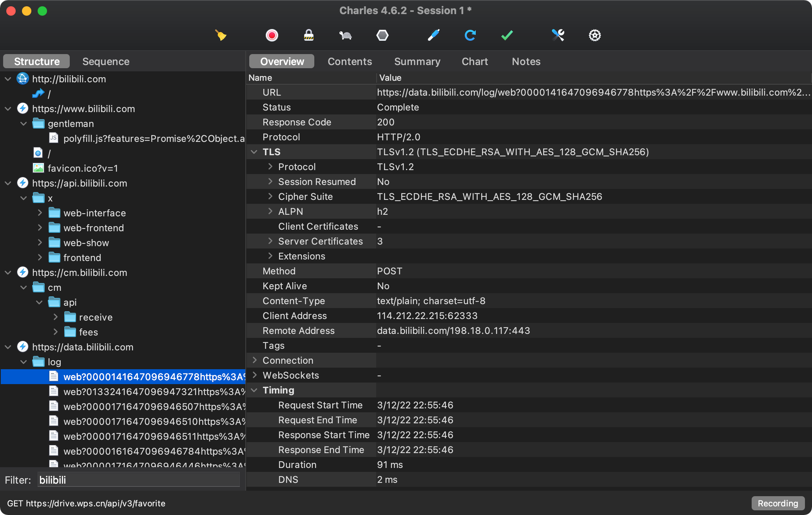Switch to Sequence view
Viewport: 812px width, 515px height.
(x=106, y=62)
